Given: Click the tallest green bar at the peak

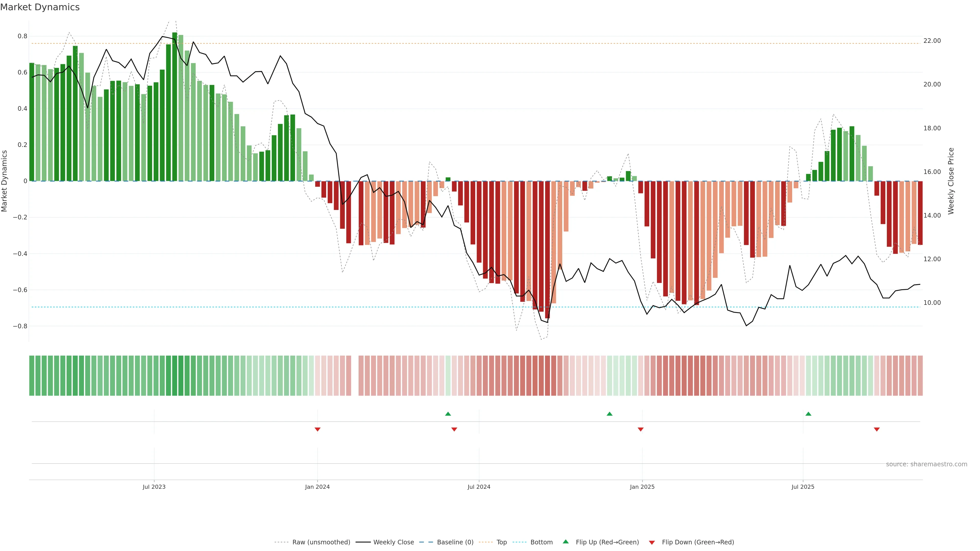Looking at the screenshot, I should coord(175,106).
